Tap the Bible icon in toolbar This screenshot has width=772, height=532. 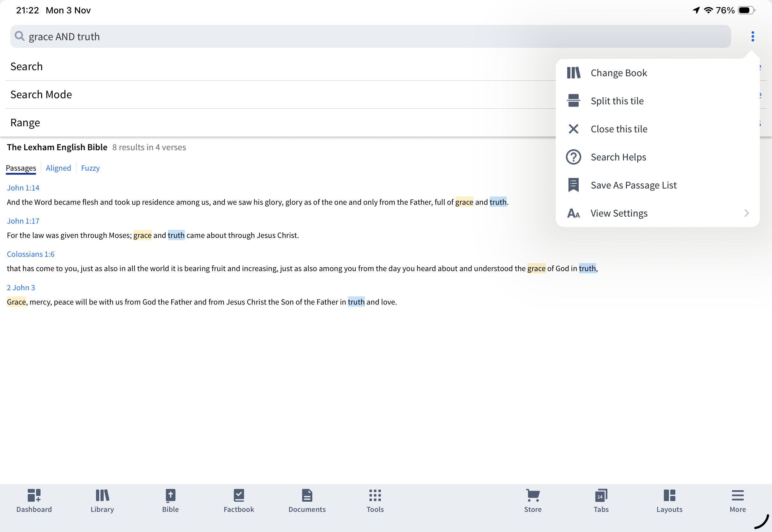point(170,500)
